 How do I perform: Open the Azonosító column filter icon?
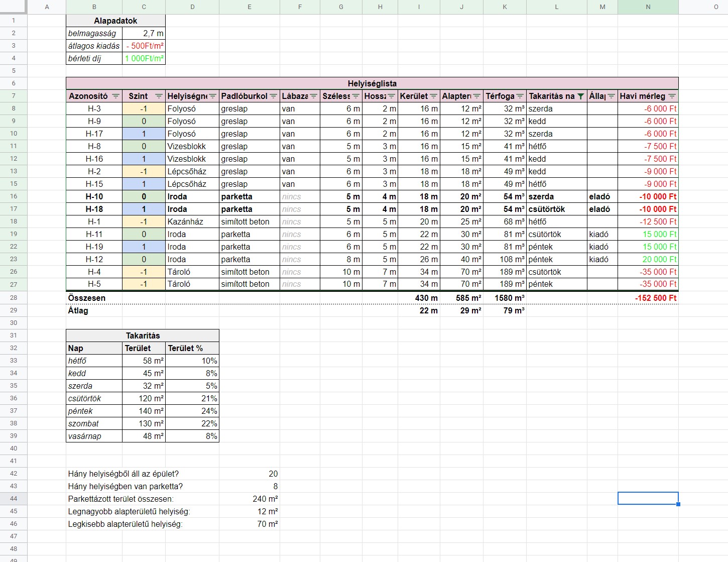click(115, 96)
